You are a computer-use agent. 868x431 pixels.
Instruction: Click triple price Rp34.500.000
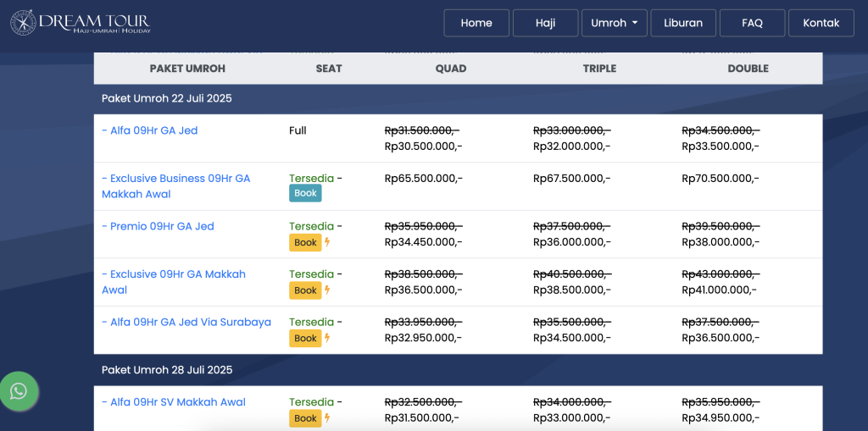point(572,338)
